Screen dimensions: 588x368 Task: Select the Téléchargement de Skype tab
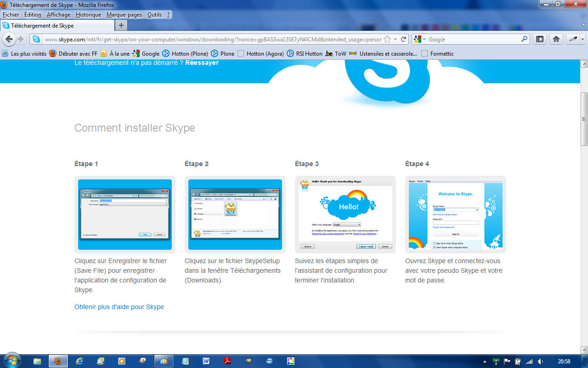[57, 26]
